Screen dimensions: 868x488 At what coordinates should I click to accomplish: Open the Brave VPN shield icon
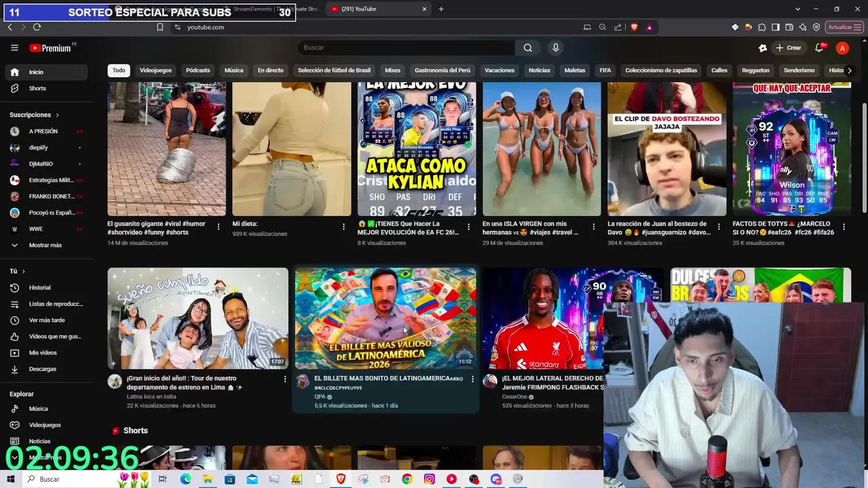coord(816,27)
